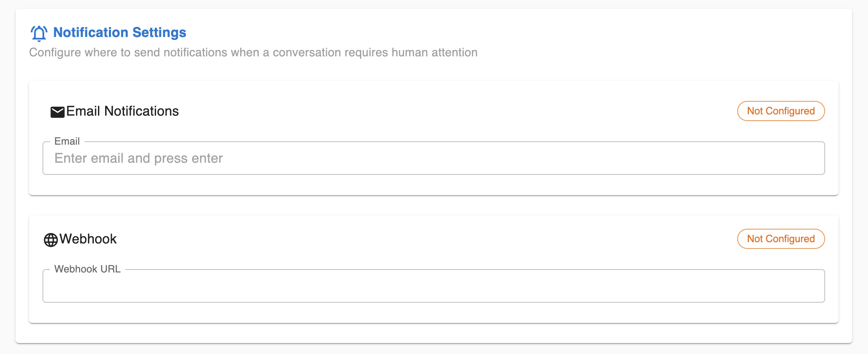Click the Configure where to send notifications description
The height and width of the screenshot is (354, 868).
pos(253,53)
